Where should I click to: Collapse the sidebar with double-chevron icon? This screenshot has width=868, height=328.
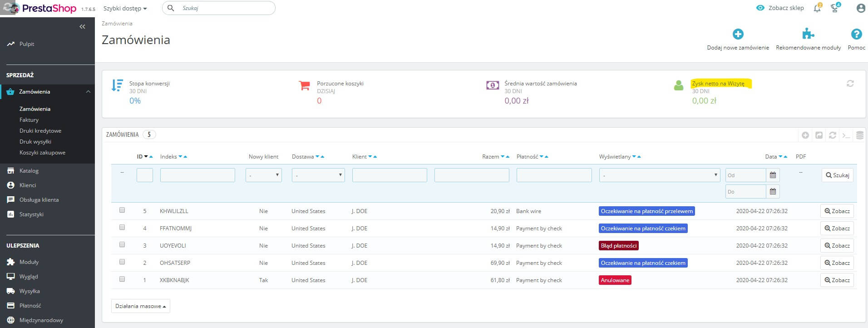pos(82,27)
